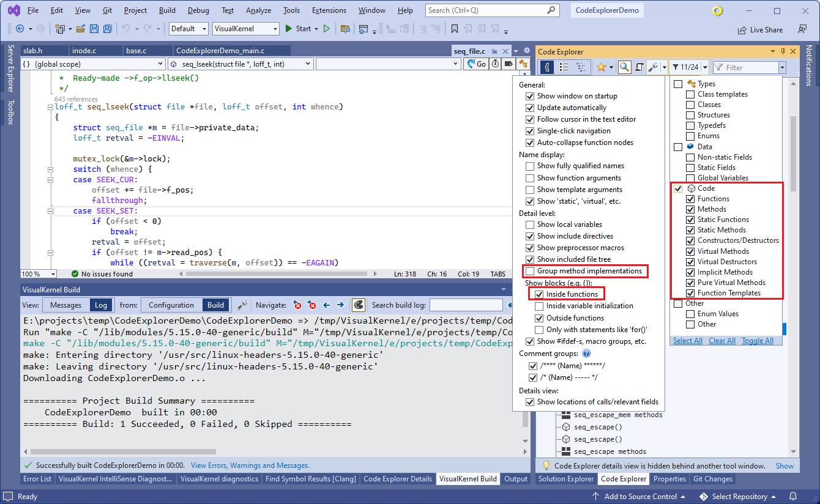Click the Find in Files folder icon
The height and width of the screenshot is (504, 820).
point(345,29)
